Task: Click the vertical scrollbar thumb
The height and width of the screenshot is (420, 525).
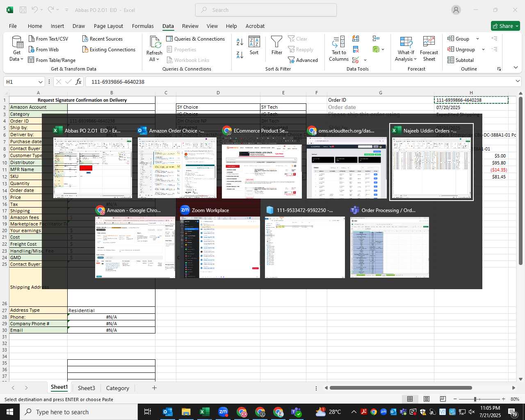Action: coord(520,181)
